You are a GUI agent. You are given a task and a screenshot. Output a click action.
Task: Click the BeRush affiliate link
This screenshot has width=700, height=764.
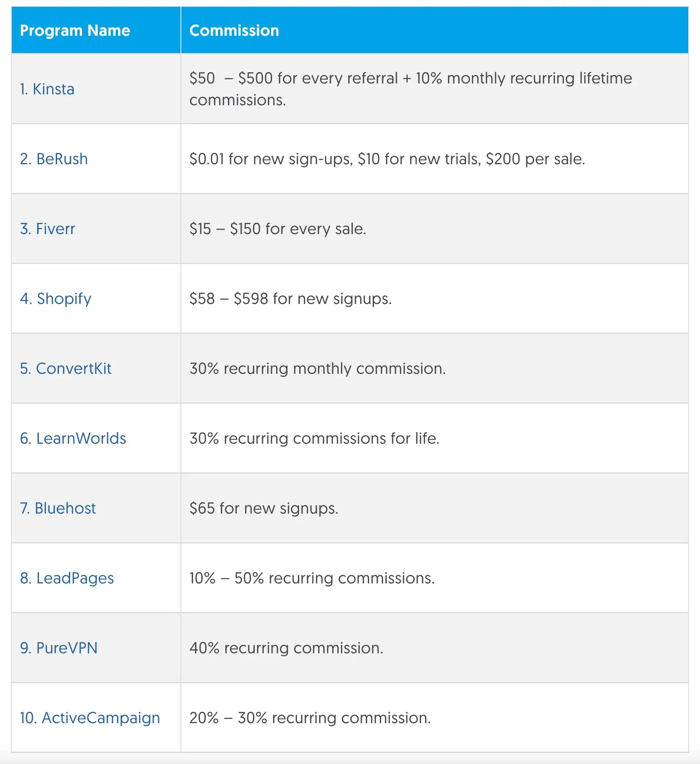(54, 159)
